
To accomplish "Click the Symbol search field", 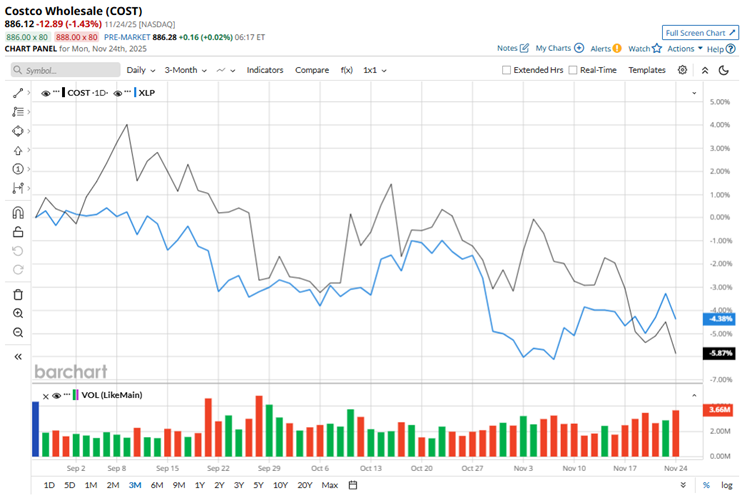I will pyautogui.click(x=65, y=70).
